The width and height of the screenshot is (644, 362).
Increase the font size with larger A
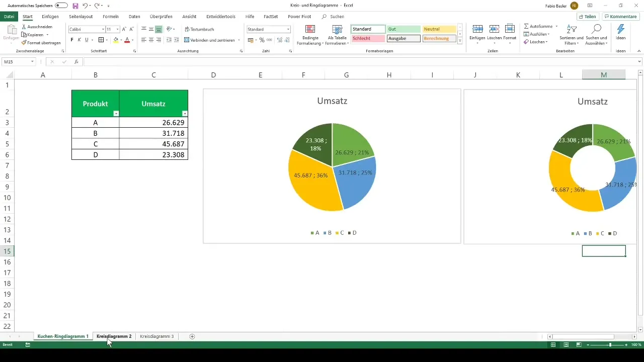124,29
